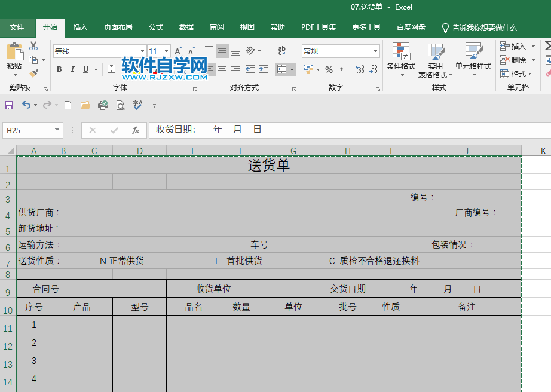Click the 文件 menu
551x392 pixels.
[x=17, y=27]
